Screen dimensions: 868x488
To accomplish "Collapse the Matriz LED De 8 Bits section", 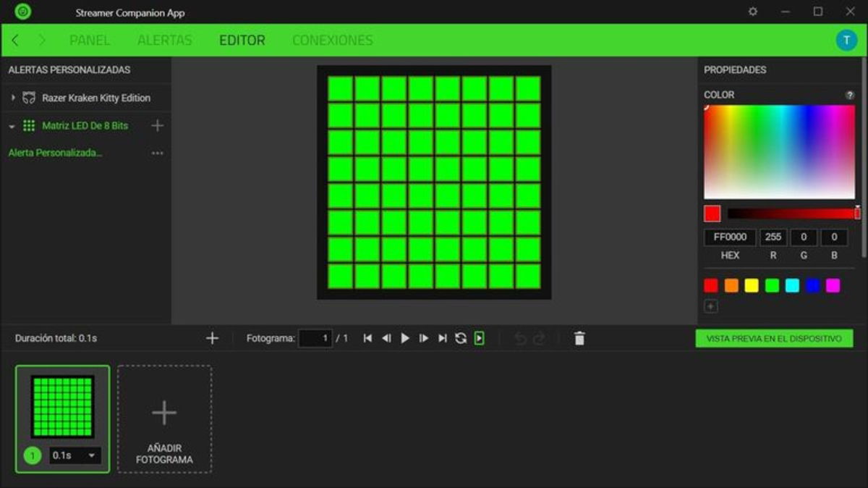I will 11,125.
